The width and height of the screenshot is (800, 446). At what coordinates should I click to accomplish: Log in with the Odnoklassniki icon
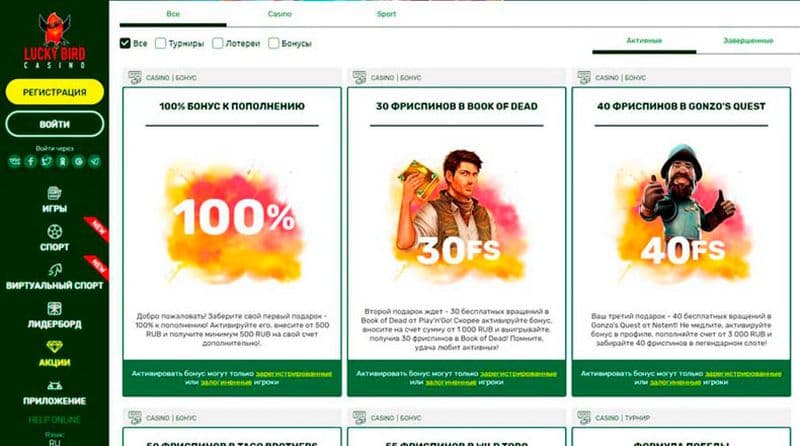tap(63, 162)
